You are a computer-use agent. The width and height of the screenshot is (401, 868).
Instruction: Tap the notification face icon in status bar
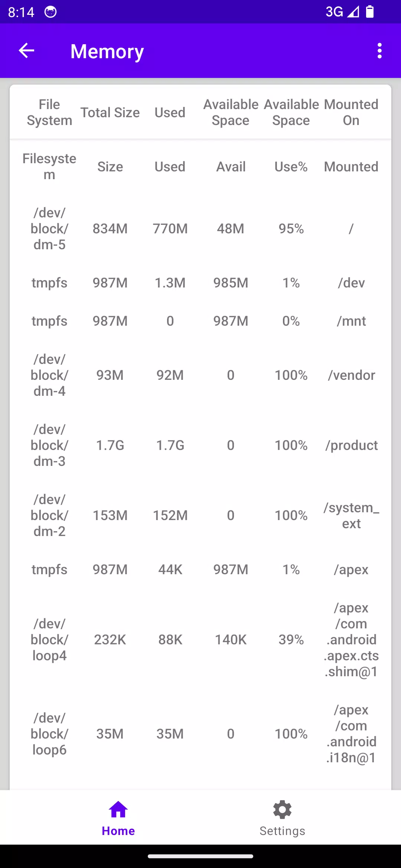tap(50, 12)
